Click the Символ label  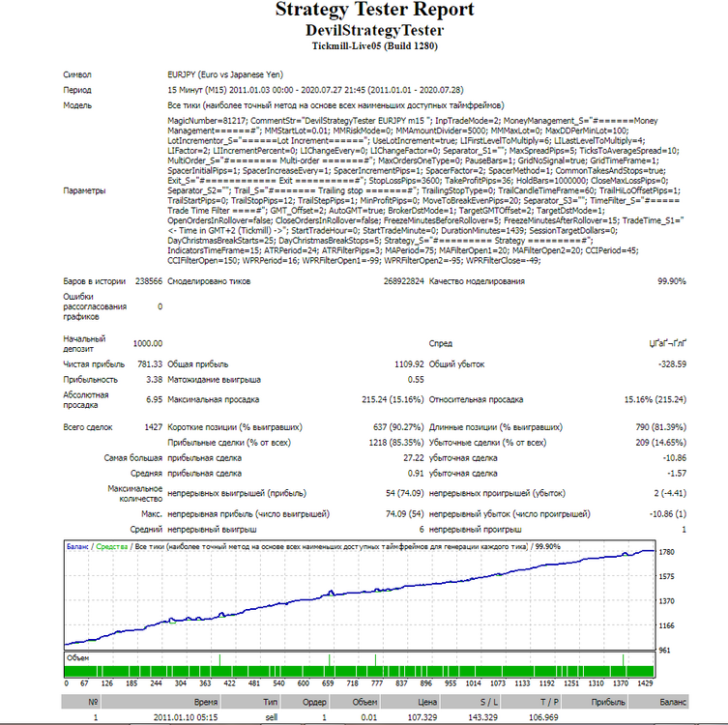pos(77,74)
